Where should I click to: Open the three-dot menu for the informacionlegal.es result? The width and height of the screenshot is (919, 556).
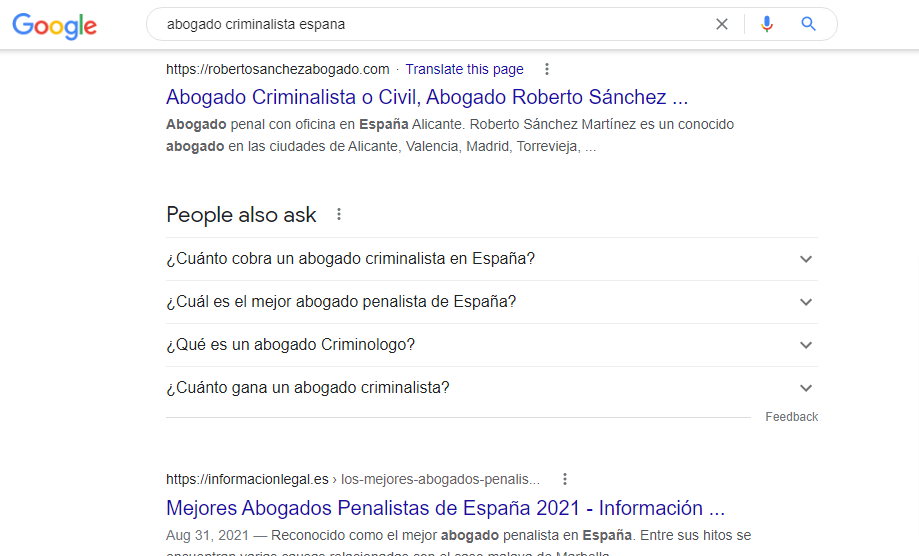(x=565, y=479)
